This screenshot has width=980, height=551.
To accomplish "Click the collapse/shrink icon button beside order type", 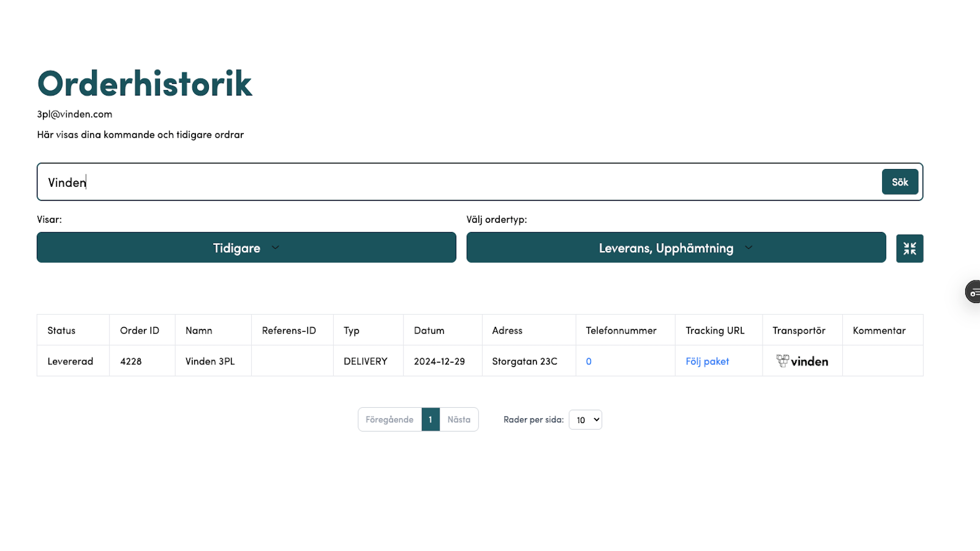I will [x=910, y=249].
